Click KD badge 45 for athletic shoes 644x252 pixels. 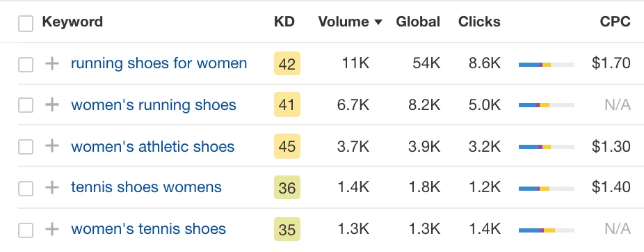pyautogui.click(x=287, y=146)
